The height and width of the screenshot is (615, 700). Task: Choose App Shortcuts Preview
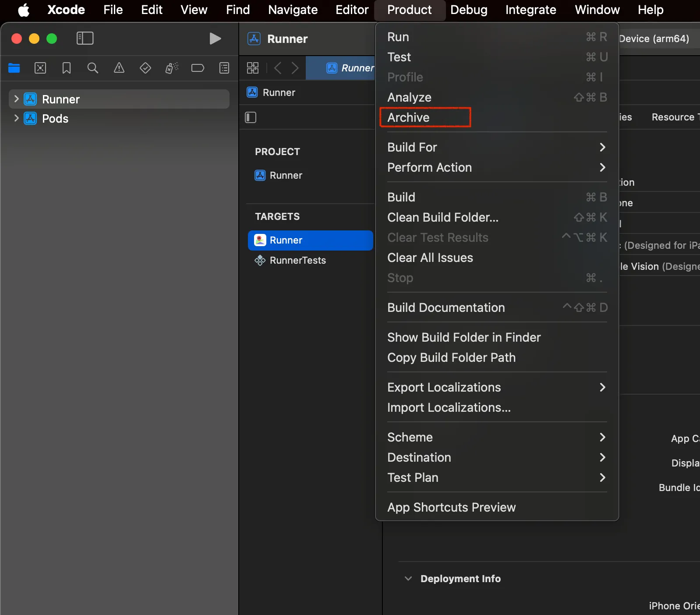(497, 507)
